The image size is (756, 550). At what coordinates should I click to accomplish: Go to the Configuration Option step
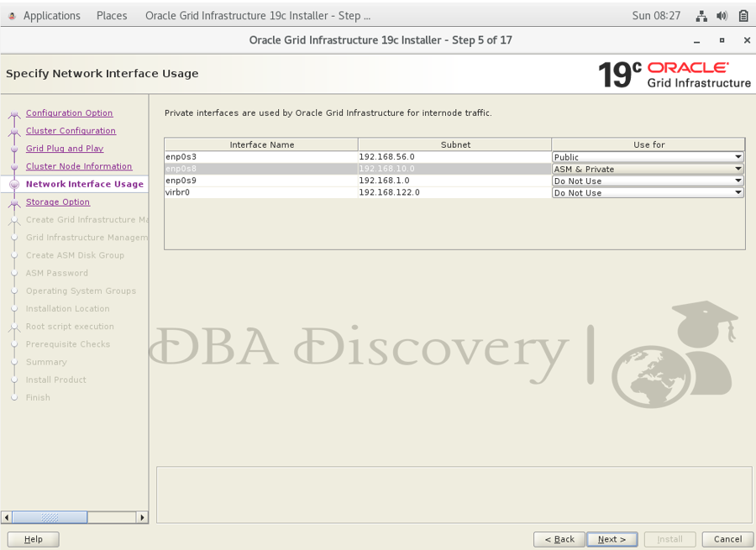click(70, 113)
